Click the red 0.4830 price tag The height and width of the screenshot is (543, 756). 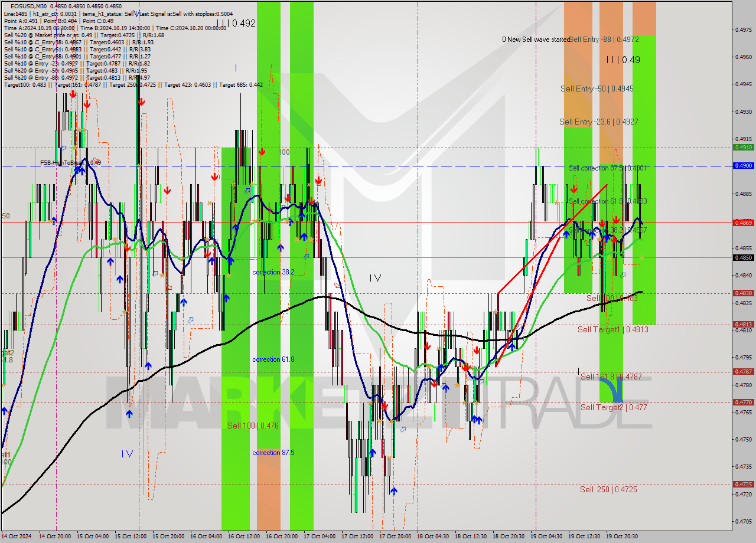pyautogui.click(x=743, y=293)
